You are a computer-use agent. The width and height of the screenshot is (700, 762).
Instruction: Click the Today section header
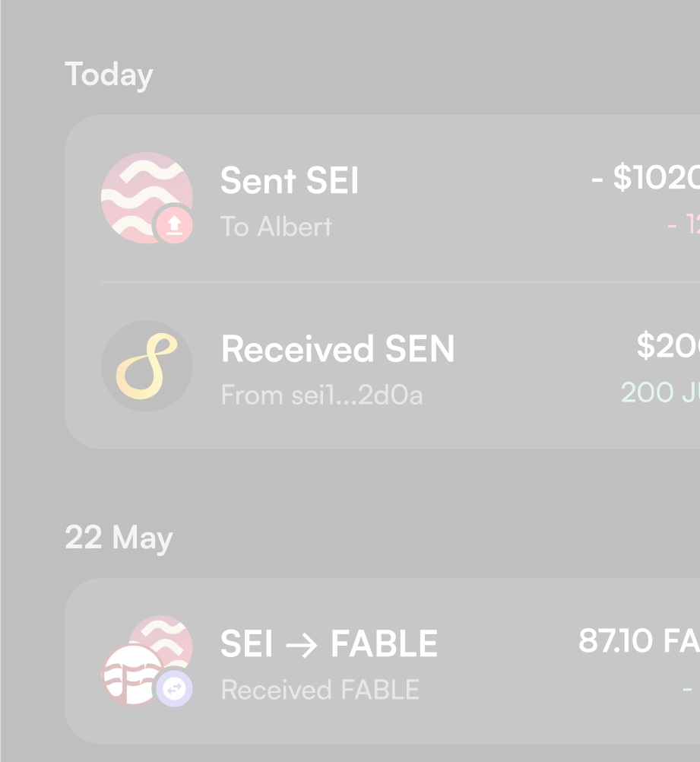[x=109, y=75]
